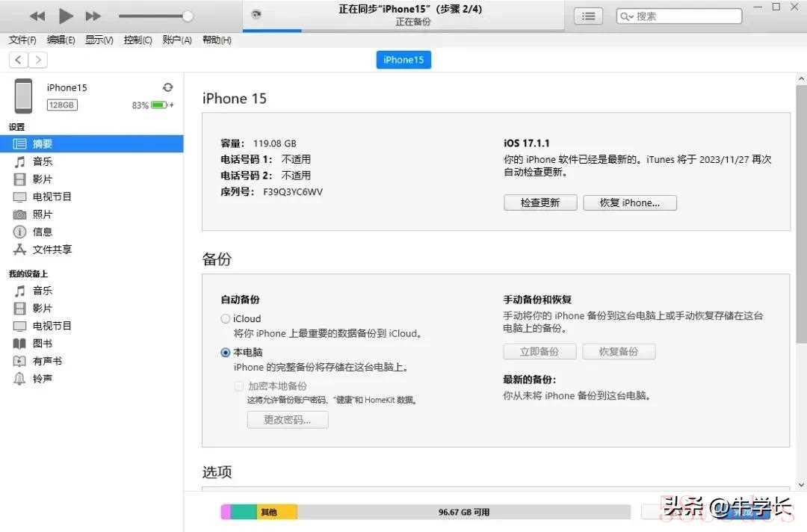This screenshot has width=807, height=532.
Task: Select the 本电脑 backup radio button
Action: pos(226,353)
